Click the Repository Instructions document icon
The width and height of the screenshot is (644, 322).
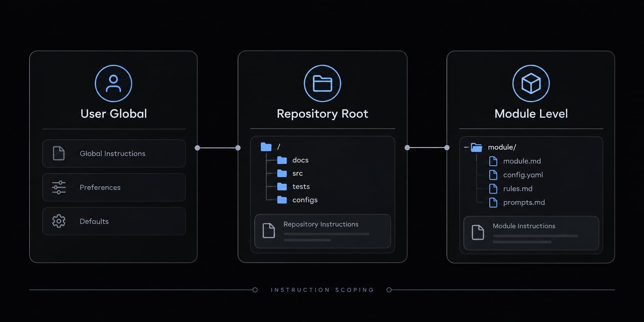[269, 231]
